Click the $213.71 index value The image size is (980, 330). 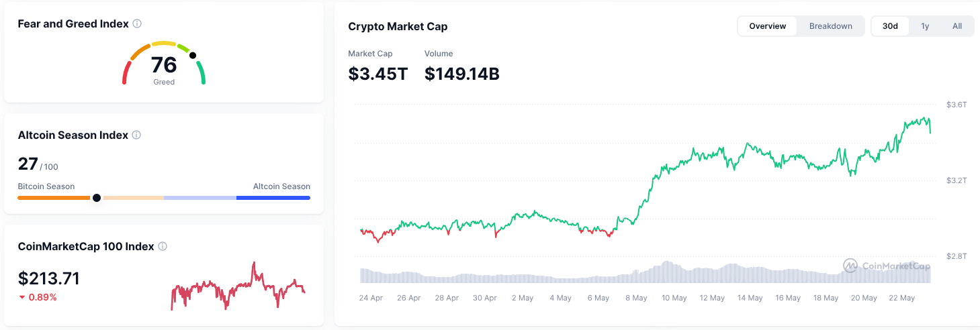click(x=49, y=278)
